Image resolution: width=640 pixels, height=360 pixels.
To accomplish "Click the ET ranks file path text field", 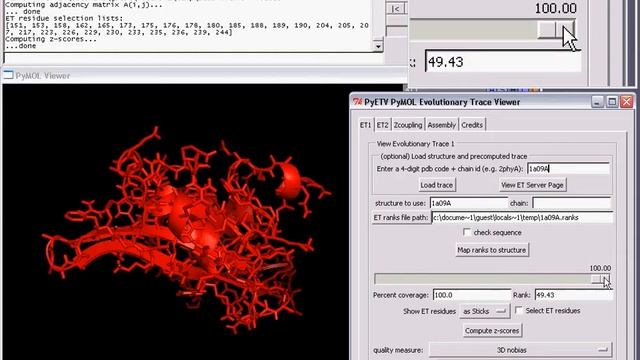I will pos(522,218).
